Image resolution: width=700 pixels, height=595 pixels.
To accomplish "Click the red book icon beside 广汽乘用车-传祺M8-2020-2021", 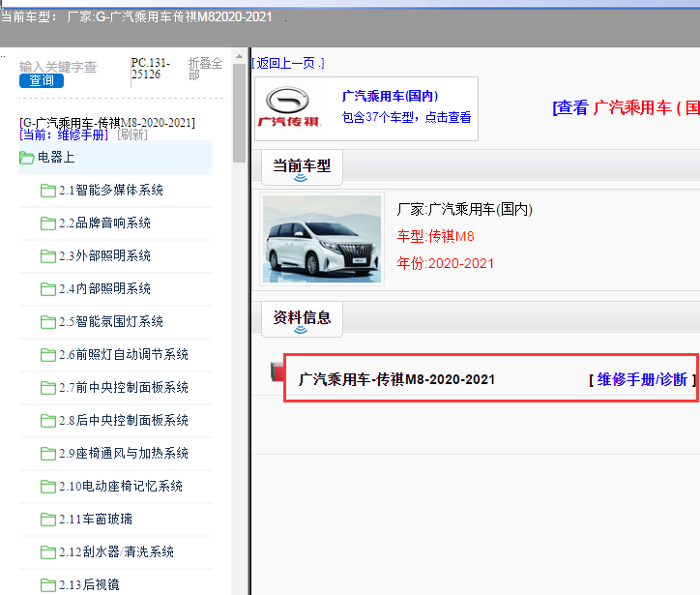I will coord(277,372).
